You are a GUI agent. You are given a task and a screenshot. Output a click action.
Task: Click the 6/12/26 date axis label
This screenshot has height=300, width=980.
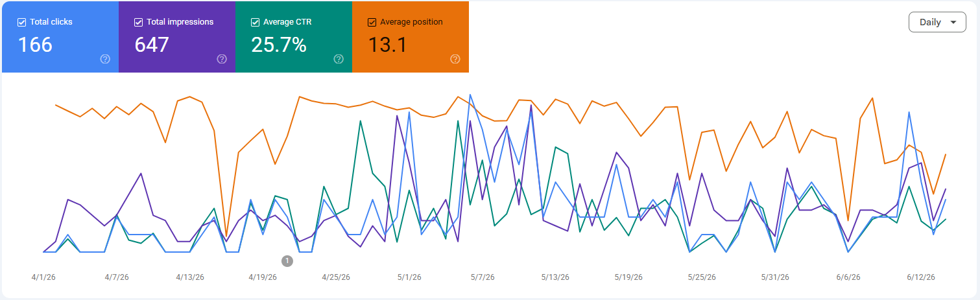tap(921, 277)
